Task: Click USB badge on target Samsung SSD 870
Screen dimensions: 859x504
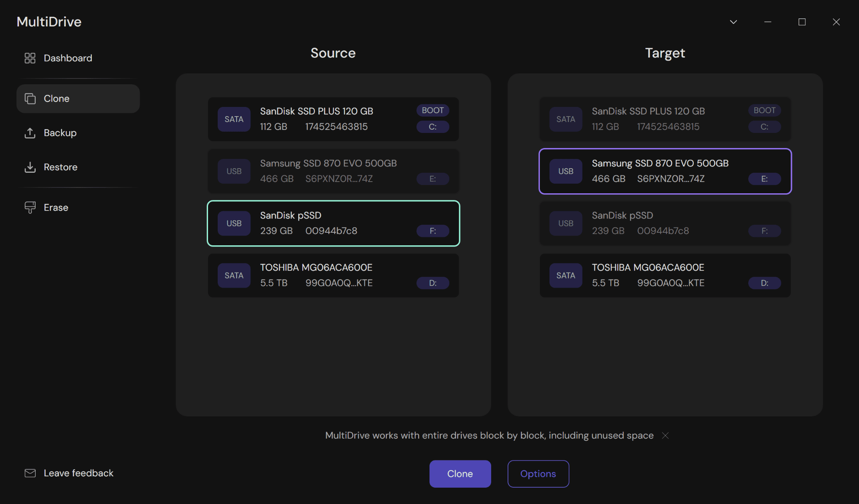Action: (566, 171)
